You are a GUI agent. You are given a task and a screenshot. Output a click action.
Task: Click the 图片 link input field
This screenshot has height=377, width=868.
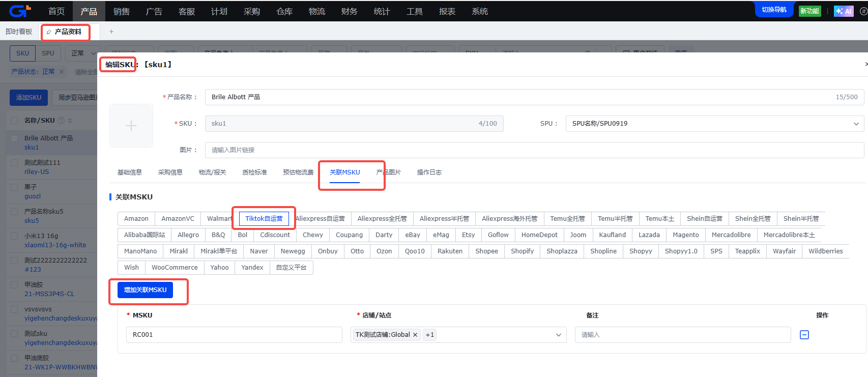pos(534,150)
